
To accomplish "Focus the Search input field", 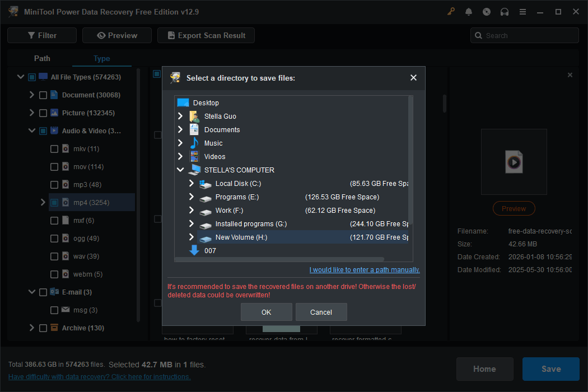I will point(525,35).
